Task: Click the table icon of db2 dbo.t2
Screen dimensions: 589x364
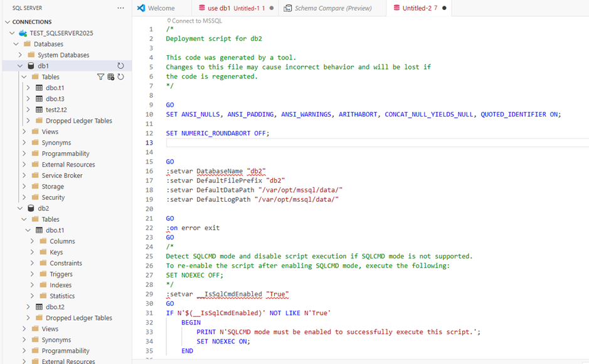Action: coord(39,307)
